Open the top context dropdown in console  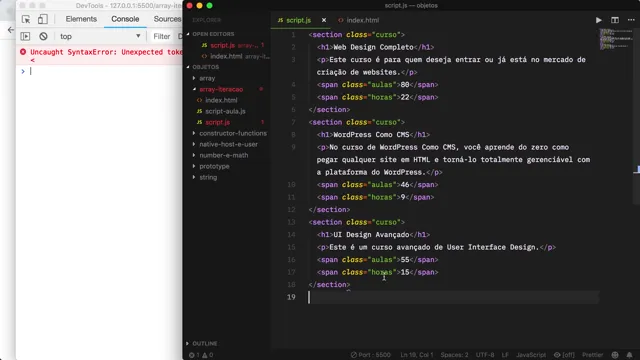click(x=100, y=36)
